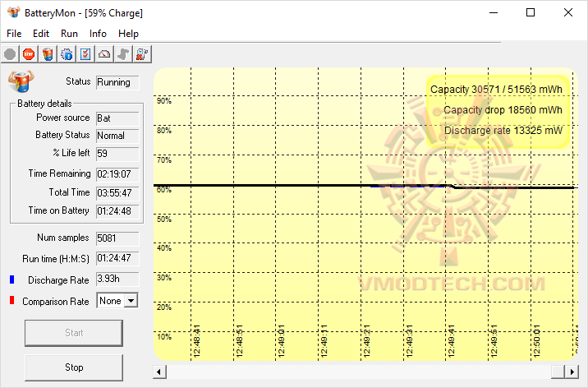This screenshot has height=388, width=588.
Task: Click the Capacity 30571 / 51563 mWh text
Action: point(496,90)
